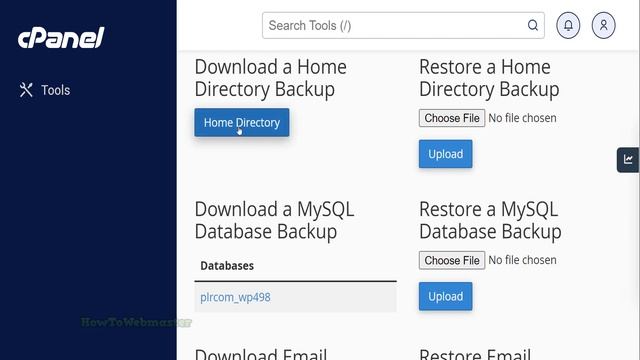Click the Download a MySQL Database Backup heading
Viewport: 640px width, 360px height.
275,220
